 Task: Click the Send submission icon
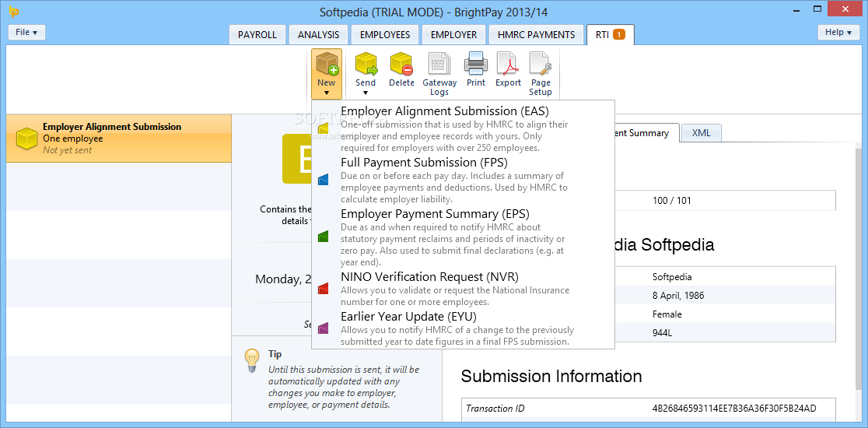[x=366, y=65]
